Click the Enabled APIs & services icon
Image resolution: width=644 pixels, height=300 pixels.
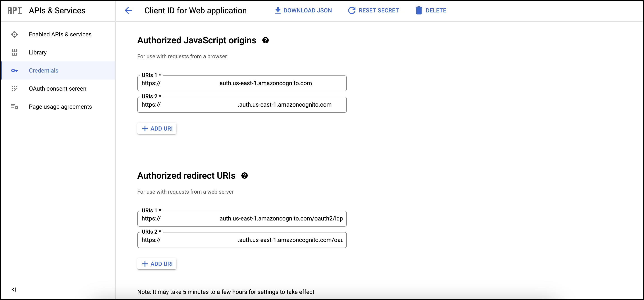pyautogui.click(x=14, y=34)
